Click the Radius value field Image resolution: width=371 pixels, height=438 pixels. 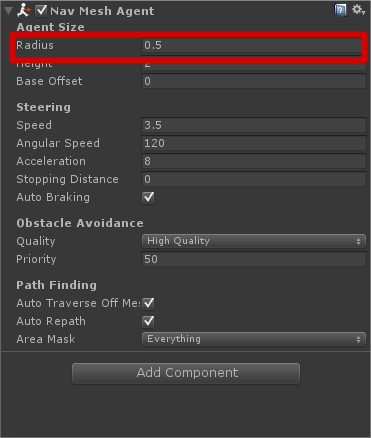tap(252, 45)
